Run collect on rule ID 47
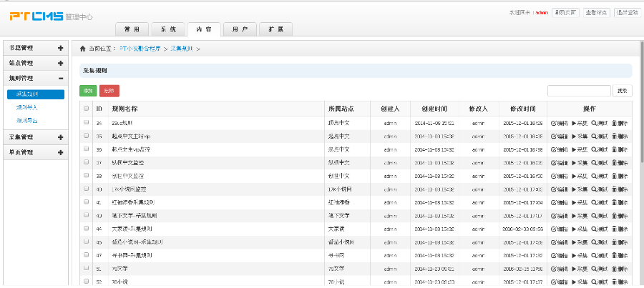The height and width of the screenshot is (288, 644). pos(574,256)
